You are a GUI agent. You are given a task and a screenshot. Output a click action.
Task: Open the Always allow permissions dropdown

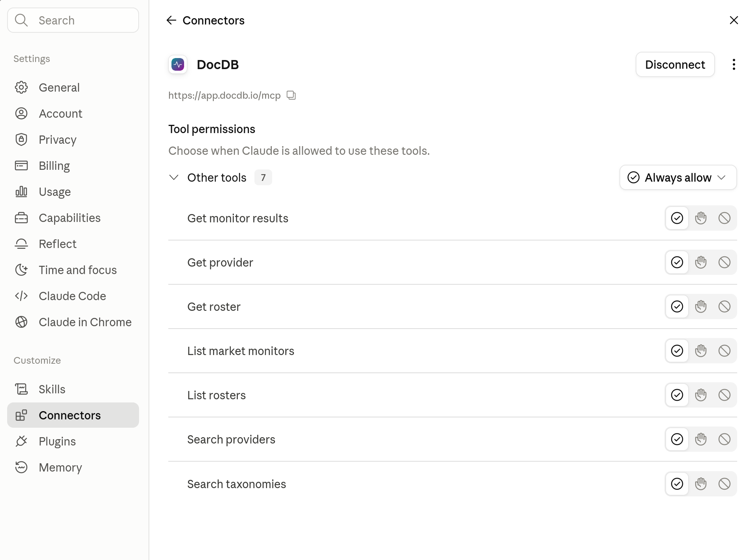pos(678,177)
